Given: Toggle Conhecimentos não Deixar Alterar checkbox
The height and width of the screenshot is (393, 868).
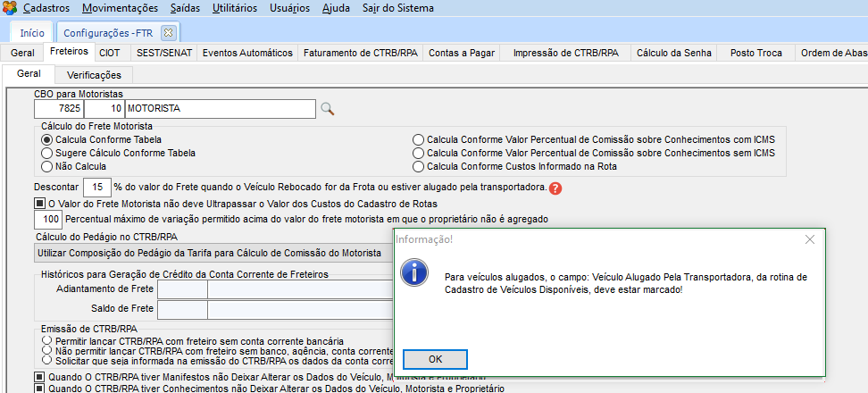Looking at the screenshot, I should 39,389.
